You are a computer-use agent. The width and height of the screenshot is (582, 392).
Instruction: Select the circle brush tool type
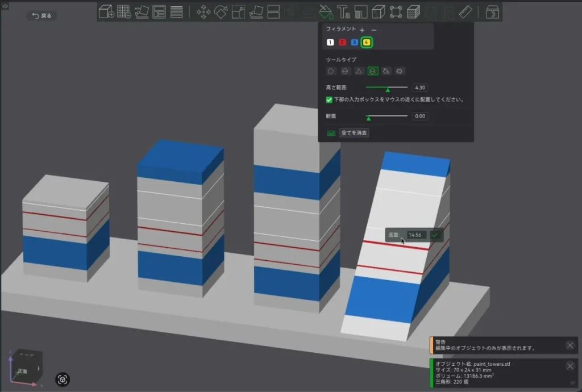point(331,71)
